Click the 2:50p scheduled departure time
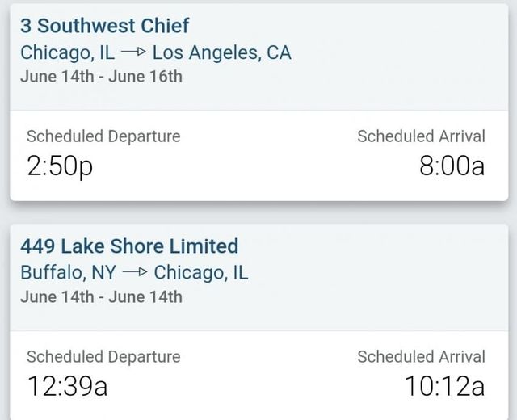 (x=61, y=166)
